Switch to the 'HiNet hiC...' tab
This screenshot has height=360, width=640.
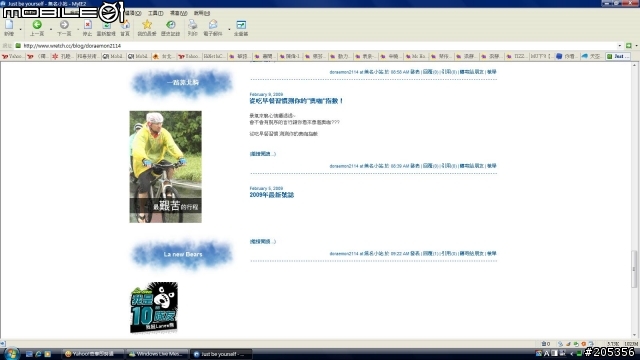click(214, 56)
